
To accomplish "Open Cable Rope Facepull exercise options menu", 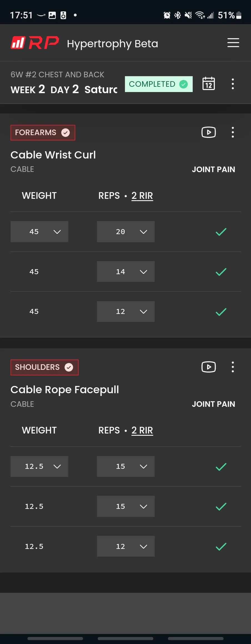I will [x=233, y=367].
